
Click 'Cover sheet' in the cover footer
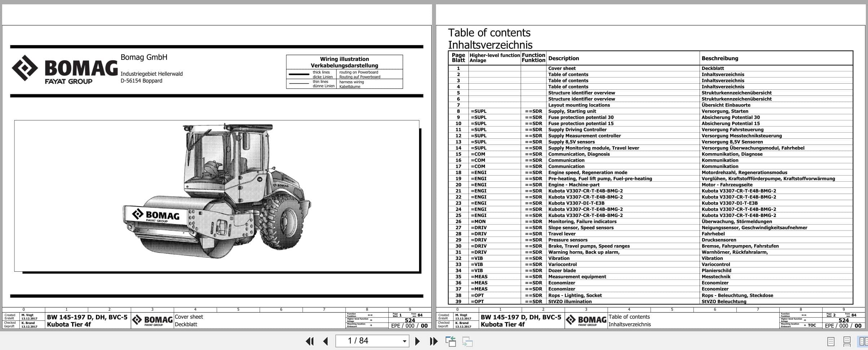tap(189, 317)
